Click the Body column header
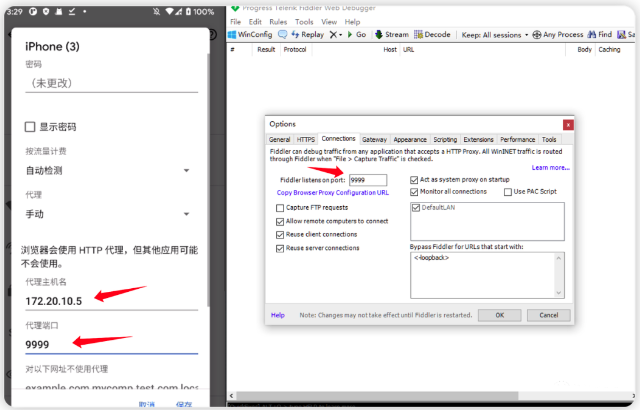This screenshot has height=410, width=640. click(x=584, y=49)
